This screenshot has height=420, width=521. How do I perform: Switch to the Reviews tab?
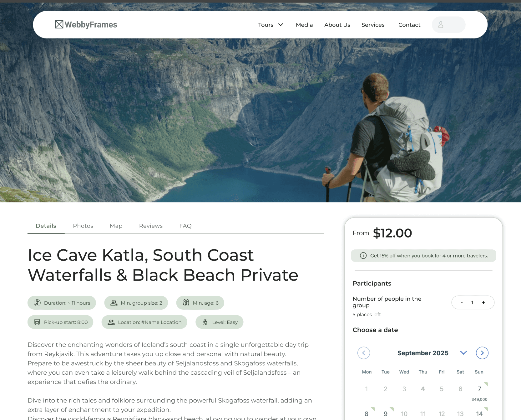click(x=151, y=226)
